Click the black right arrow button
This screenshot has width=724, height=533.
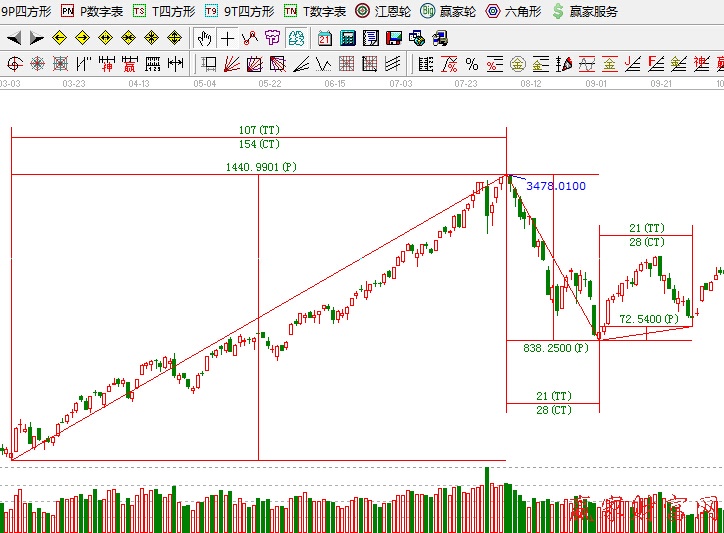pyautogui.click(x=36, y=38)
